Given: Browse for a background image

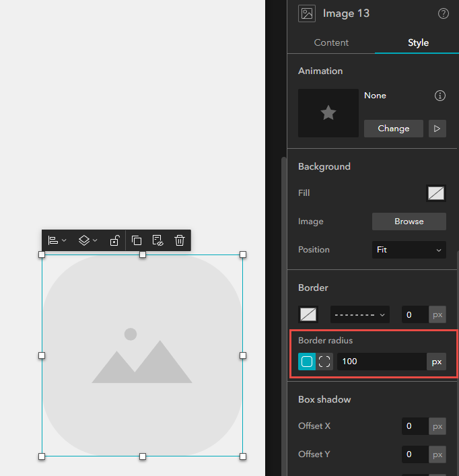Looking at the screenshot, I should point(409,222).
